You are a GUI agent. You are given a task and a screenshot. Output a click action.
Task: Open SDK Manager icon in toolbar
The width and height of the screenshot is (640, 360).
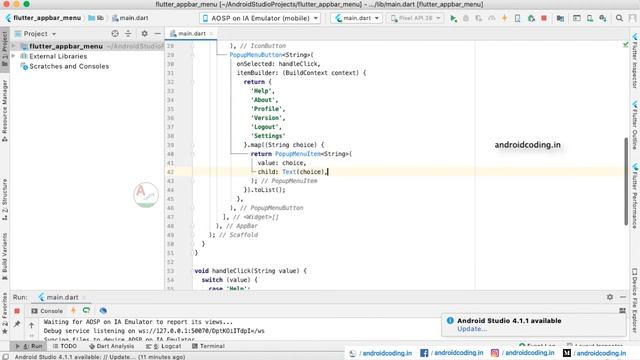(x=603, y=18)
